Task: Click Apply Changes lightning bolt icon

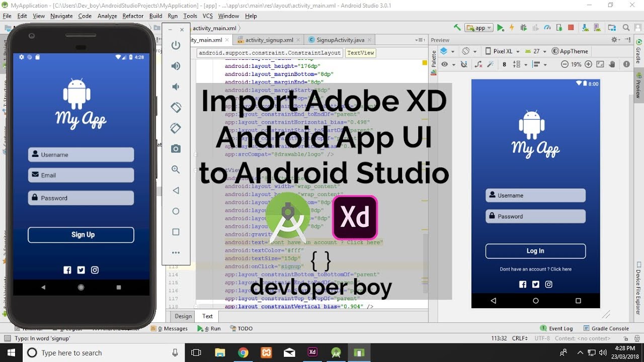Action: coord(512,28)
